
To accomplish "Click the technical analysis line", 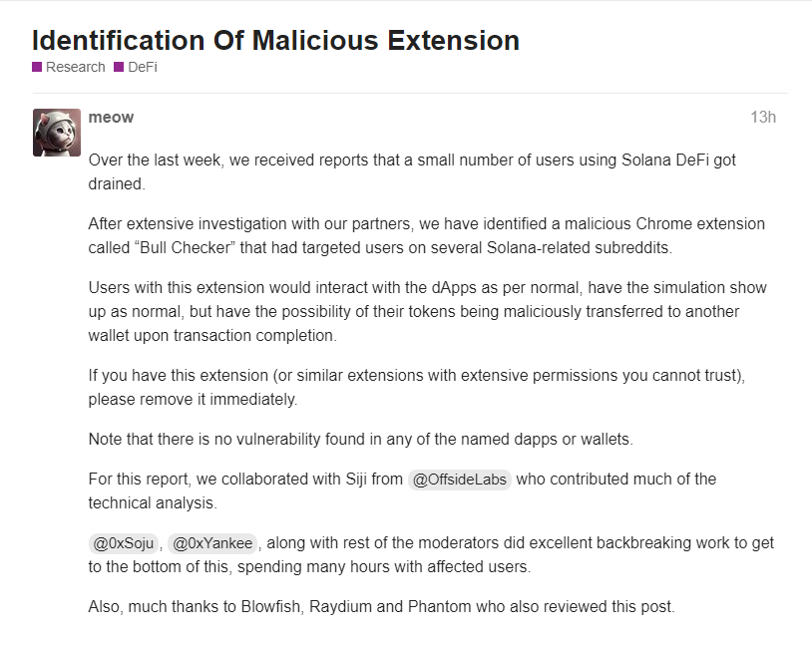I will [153, 503].
